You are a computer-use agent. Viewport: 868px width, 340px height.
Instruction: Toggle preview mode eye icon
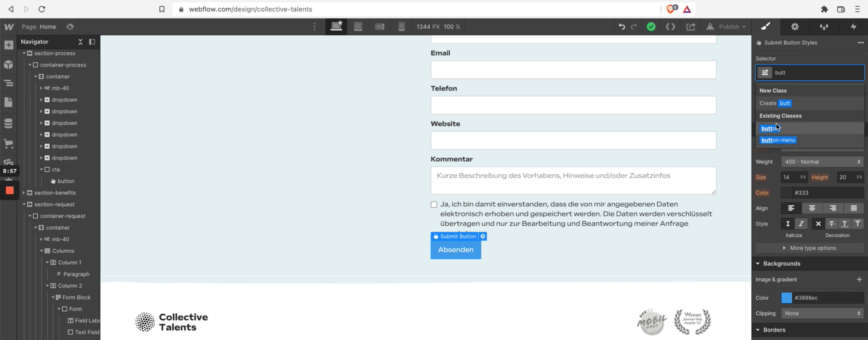(x=70, y=27)
